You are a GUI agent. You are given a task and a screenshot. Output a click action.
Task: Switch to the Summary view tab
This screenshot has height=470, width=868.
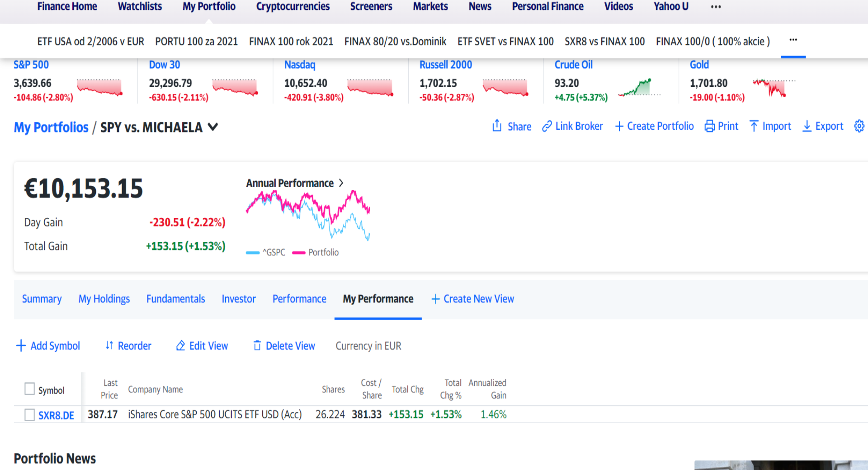(42, 299)
